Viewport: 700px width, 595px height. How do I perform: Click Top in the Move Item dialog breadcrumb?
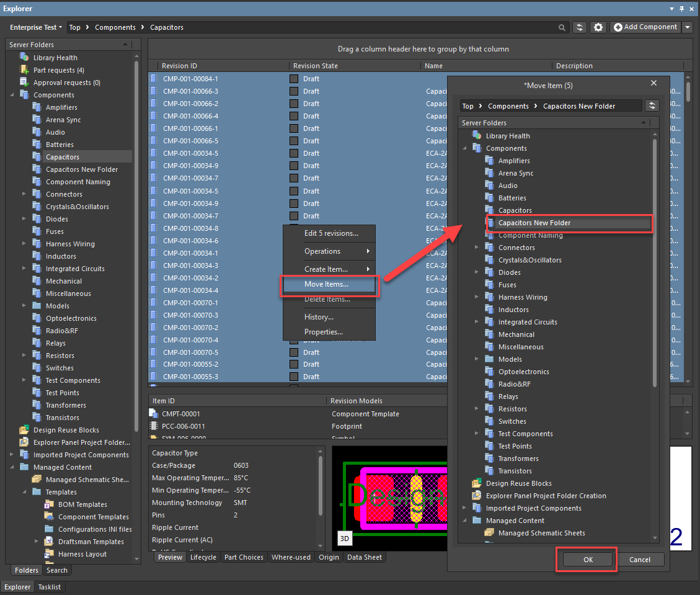point(468,106)
